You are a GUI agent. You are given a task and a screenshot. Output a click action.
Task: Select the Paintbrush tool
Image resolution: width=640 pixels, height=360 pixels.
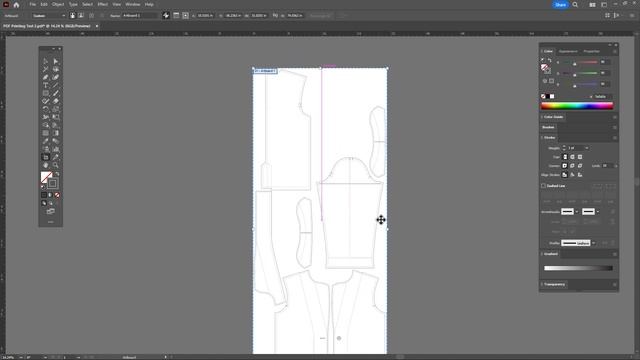[x=56, y=93]
